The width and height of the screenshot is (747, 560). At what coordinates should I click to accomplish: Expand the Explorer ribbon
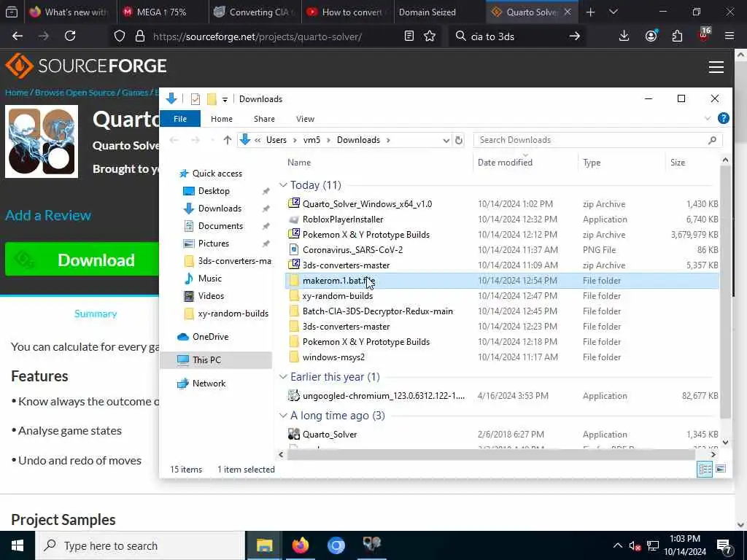click(x=708, y=119)
